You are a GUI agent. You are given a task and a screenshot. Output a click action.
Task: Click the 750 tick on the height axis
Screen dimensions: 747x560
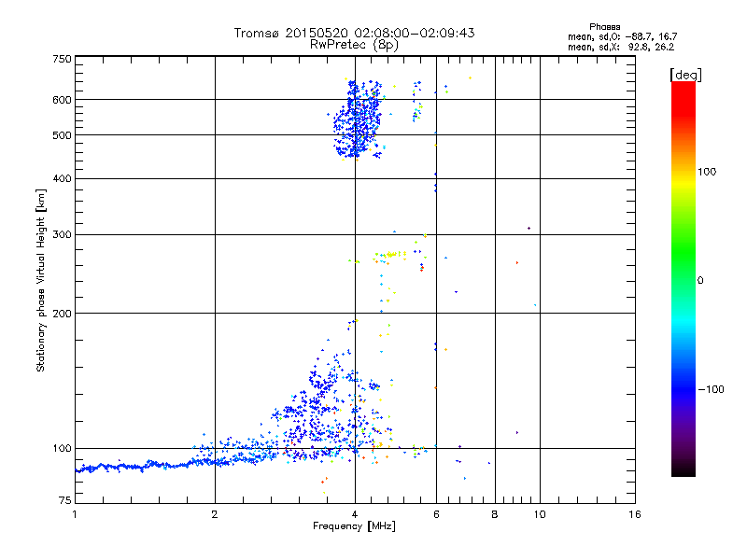pos(62,59)
